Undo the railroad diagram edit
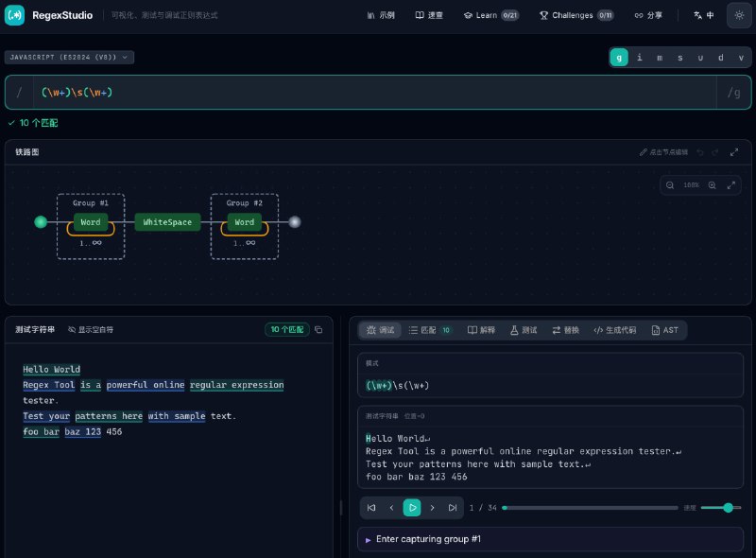 click(x=700, y=152)
